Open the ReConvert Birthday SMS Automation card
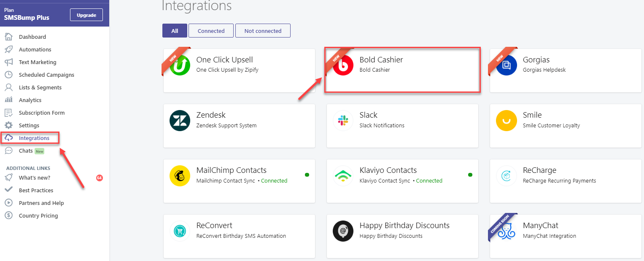 pos(239,236)
